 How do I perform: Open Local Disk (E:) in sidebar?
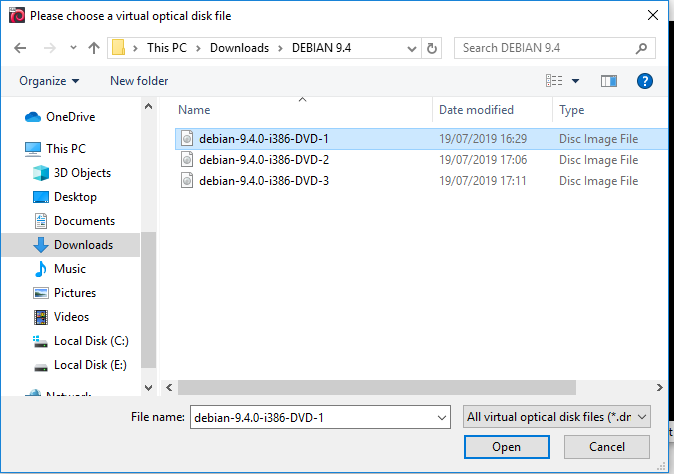pyautogui.click(x=80, y=365)
